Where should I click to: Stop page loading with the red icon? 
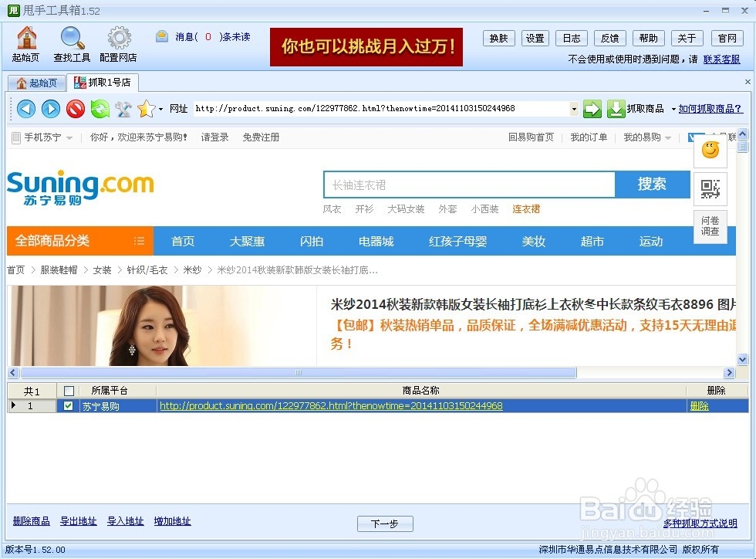click(x=76, y=109)
